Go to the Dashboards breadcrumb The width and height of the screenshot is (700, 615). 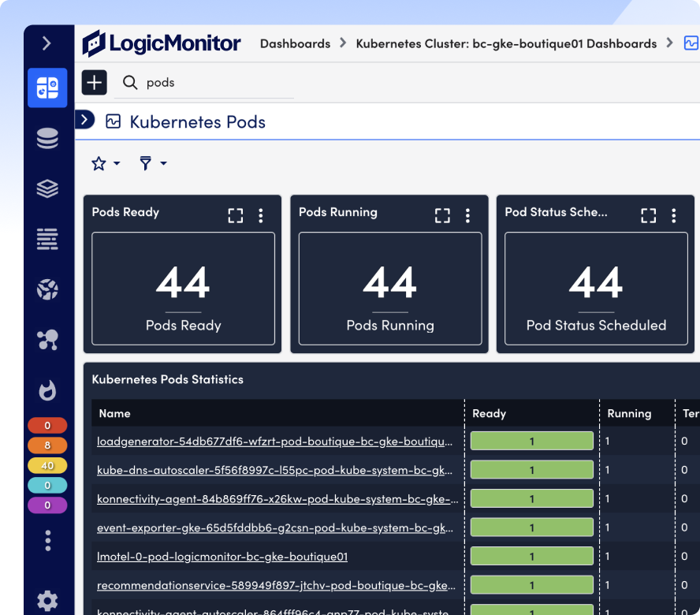295,43
